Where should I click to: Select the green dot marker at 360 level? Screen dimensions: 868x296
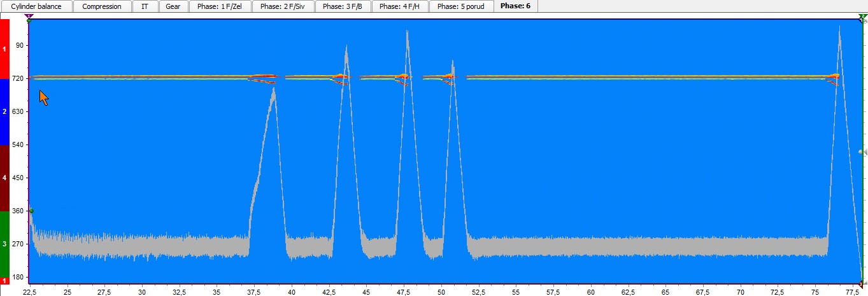click(x=31, y=211)
